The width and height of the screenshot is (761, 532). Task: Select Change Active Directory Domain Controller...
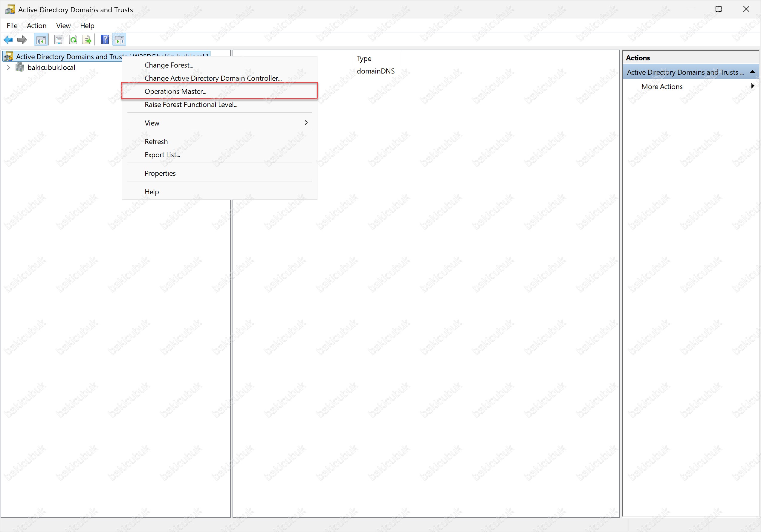coord(219,78)
